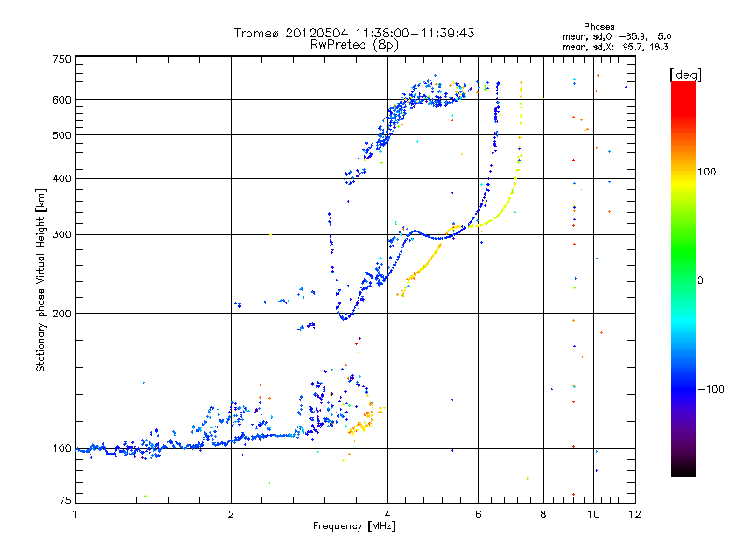Click the y-axis label '75'

[x=65, y=500]
